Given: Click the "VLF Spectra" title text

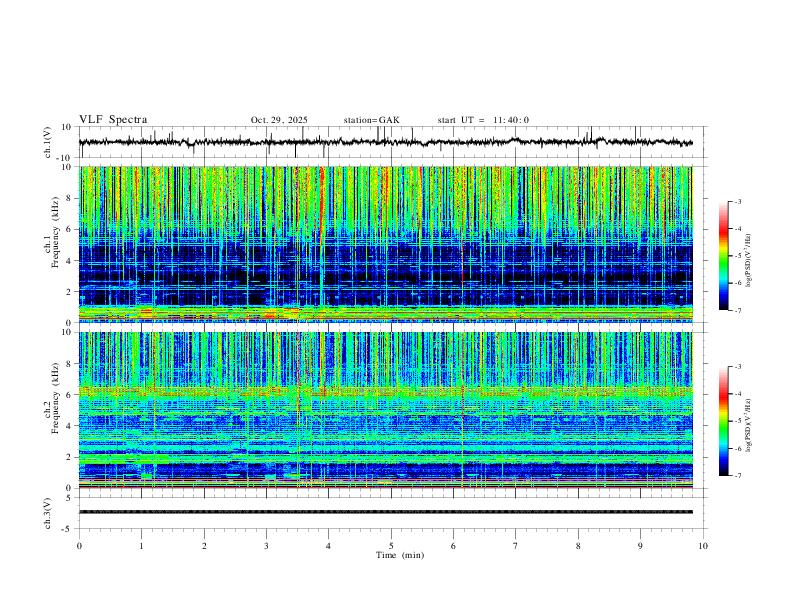Looking at the screenshot, I should [x=113, y=120].
